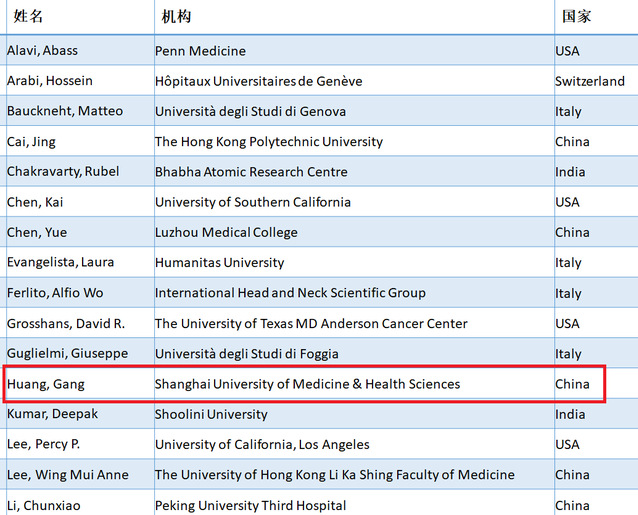The width and height of the screenshot is (638, 515).
Task: Select the Switzerland country cell
Action: click(590, 81)
